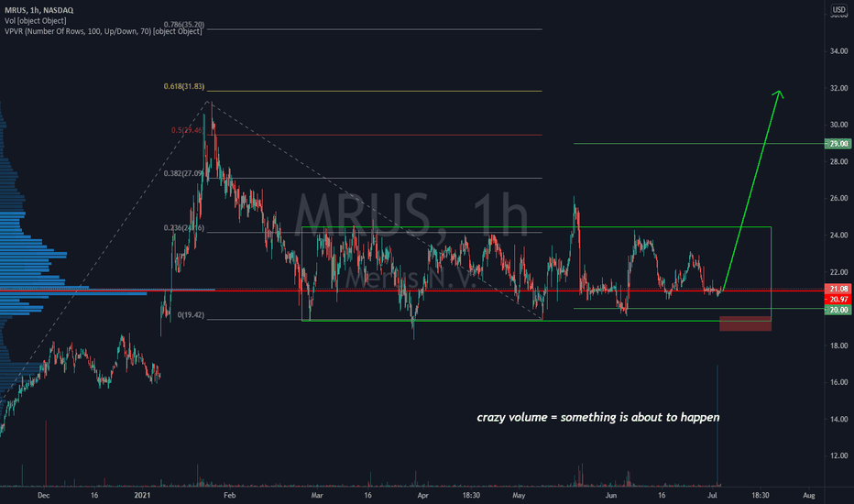Click the Mar date axis label
This screenshot has width=854, height=504.
(x=317, y=495)
